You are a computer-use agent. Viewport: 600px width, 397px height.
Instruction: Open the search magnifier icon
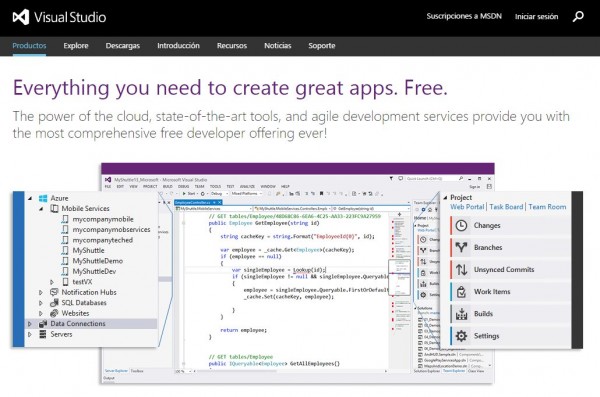coord(578,16)
